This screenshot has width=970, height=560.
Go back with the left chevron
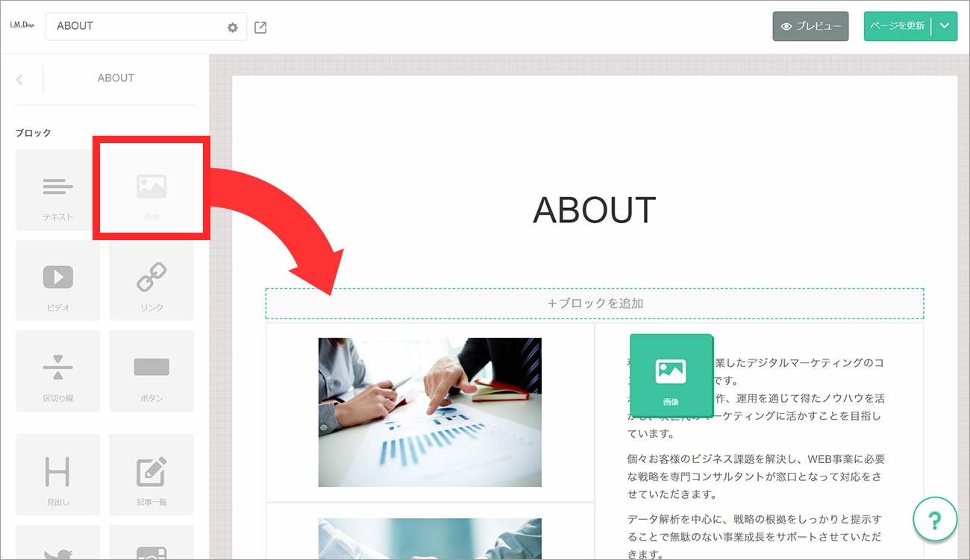[19, 79]
